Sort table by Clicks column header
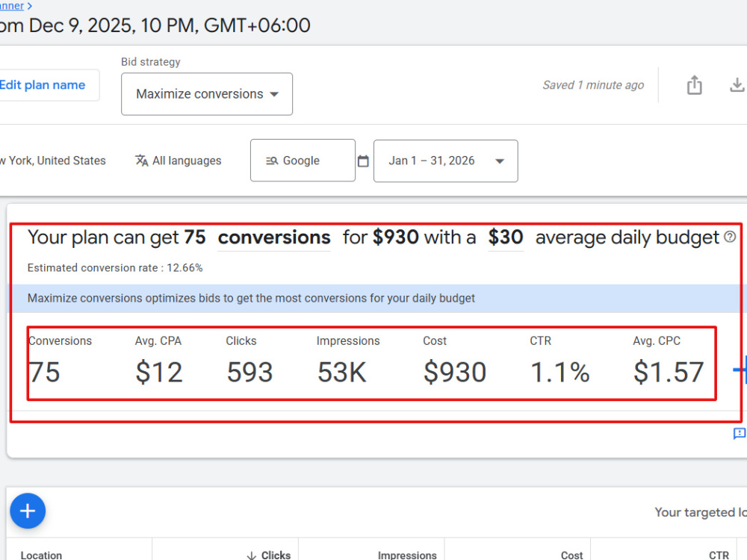 coord(269,555)
